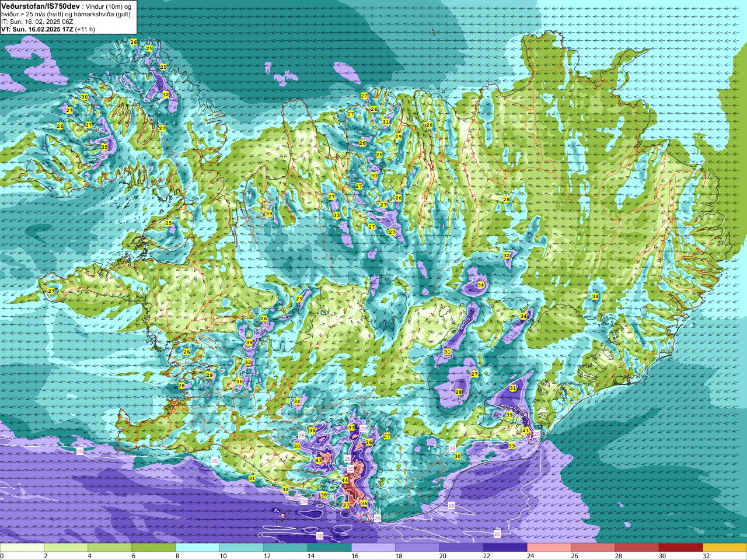The height and width of the screenshot is (560, 747).
Task: Click the Veðurstofan/IS750dev title text
Action: click(x=41, y=6)
